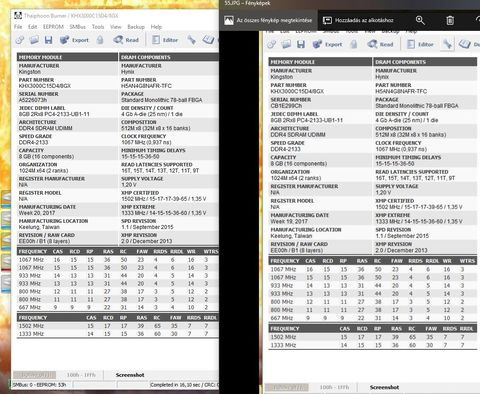The height and width of the screenshot is (394, 480).
Task: Click the wrench tool icon in Thaiphoon Burner toolbar
Action: 191,40
